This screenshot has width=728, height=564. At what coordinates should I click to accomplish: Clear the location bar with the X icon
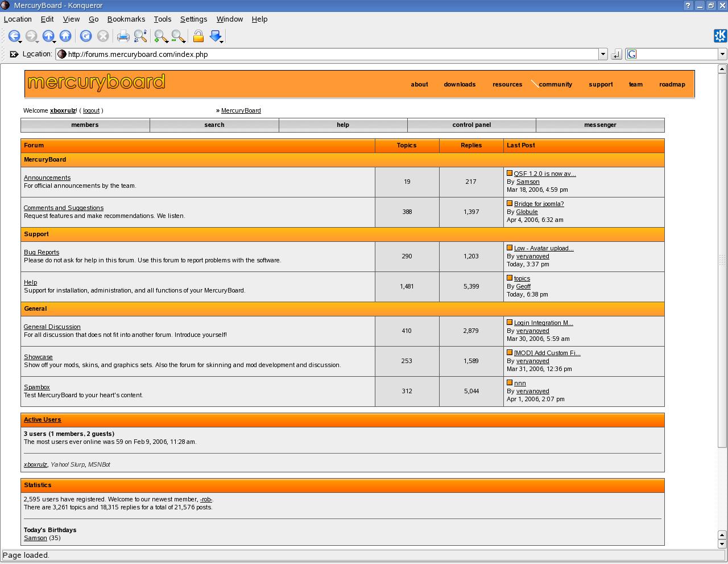point(14,54)
